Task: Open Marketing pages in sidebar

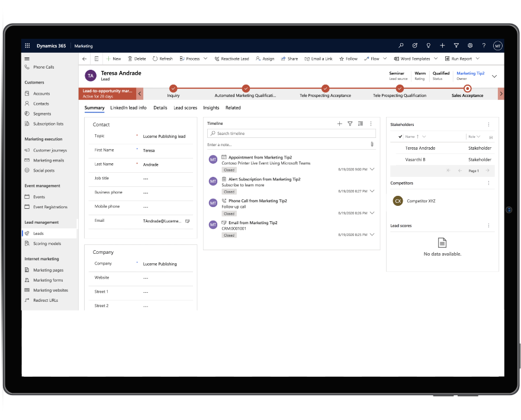Action: click(x=48, y=270)
